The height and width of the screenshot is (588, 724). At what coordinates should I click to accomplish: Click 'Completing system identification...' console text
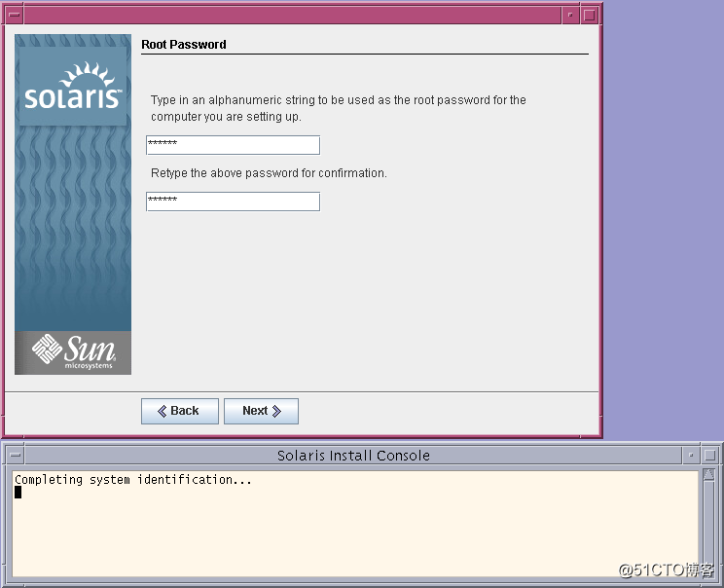tap(133, 480)
